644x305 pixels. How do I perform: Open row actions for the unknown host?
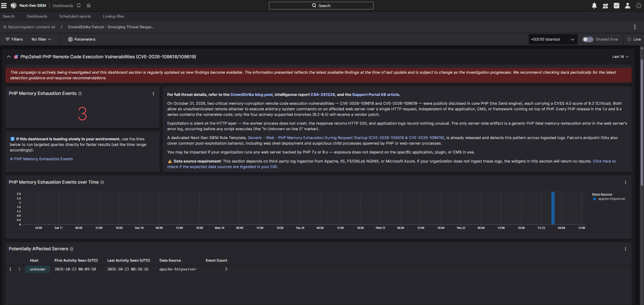(x=10, y=269)
